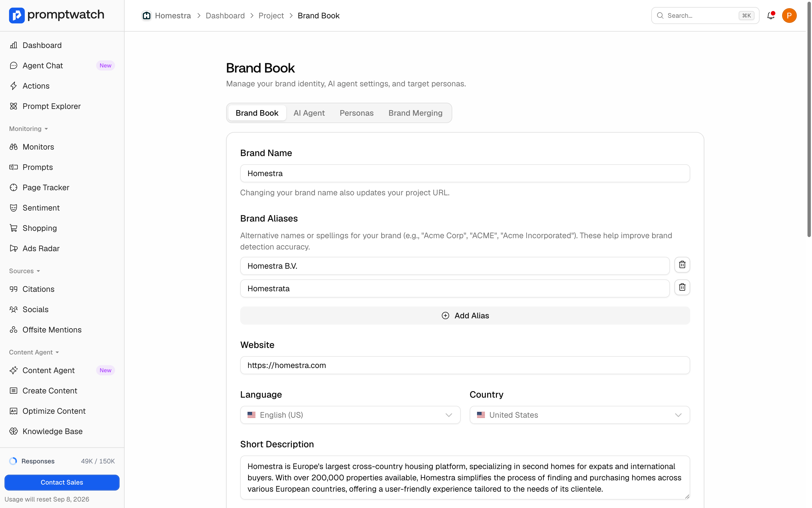Click Homestra breadcrumb text
Viewport: 812px width, 508px height.
[173, 16]
